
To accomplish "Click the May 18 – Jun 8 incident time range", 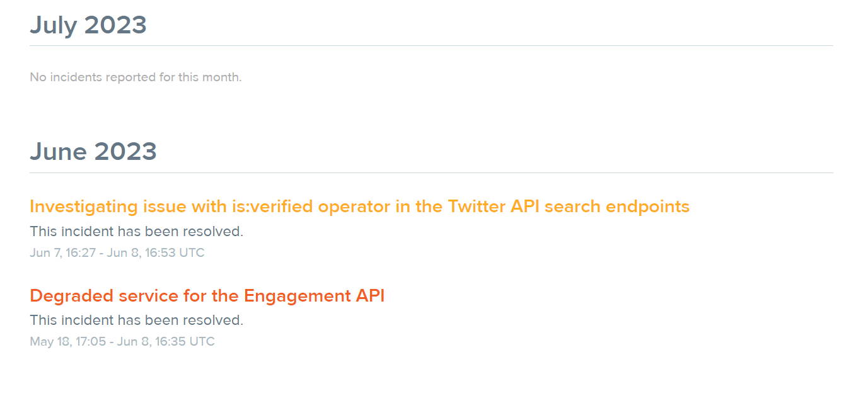I will click(122, 342).
